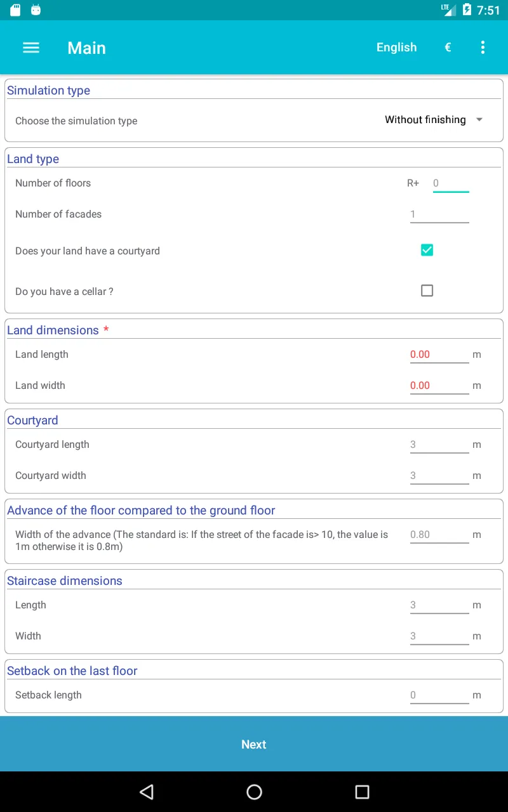Tap the Android Back navigation button
508x812 pixels.
[x=147, y=792]
